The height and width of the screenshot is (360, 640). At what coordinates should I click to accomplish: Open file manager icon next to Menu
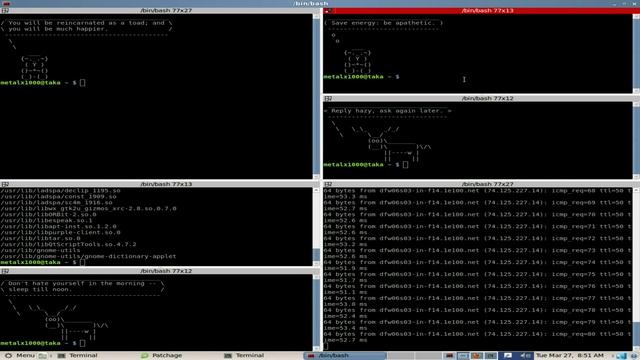[x=42, y=356]
